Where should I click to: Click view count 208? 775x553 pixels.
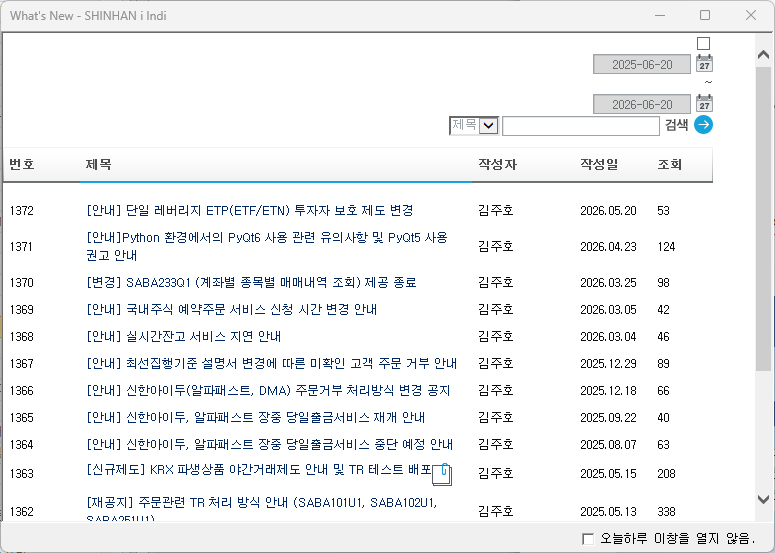666,474
